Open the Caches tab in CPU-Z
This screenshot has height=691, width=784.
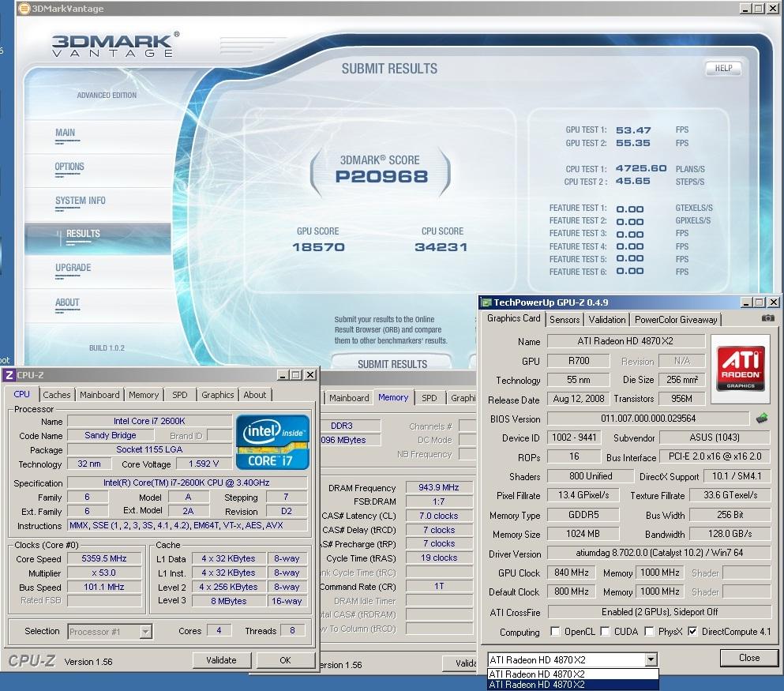click(57, 395)
